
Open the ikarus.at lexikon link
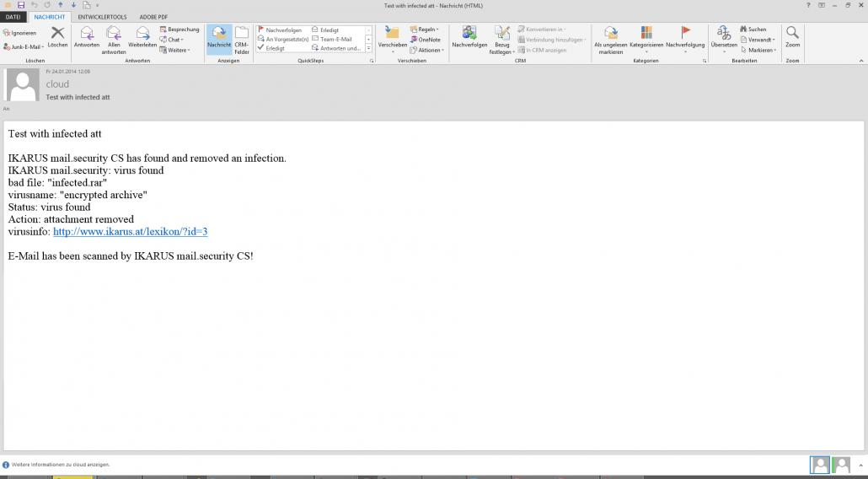130,231
